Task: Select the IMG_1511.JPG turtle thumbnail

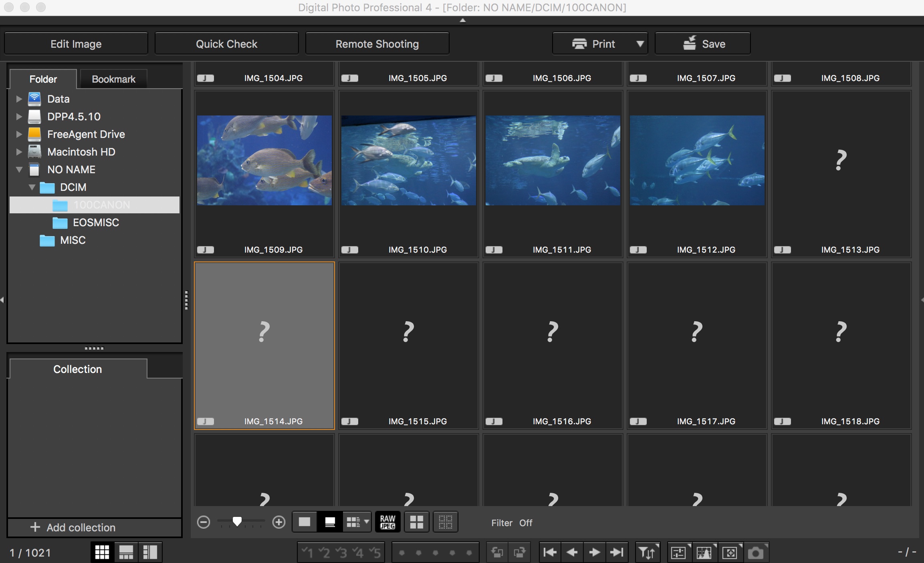Action: 553,160
